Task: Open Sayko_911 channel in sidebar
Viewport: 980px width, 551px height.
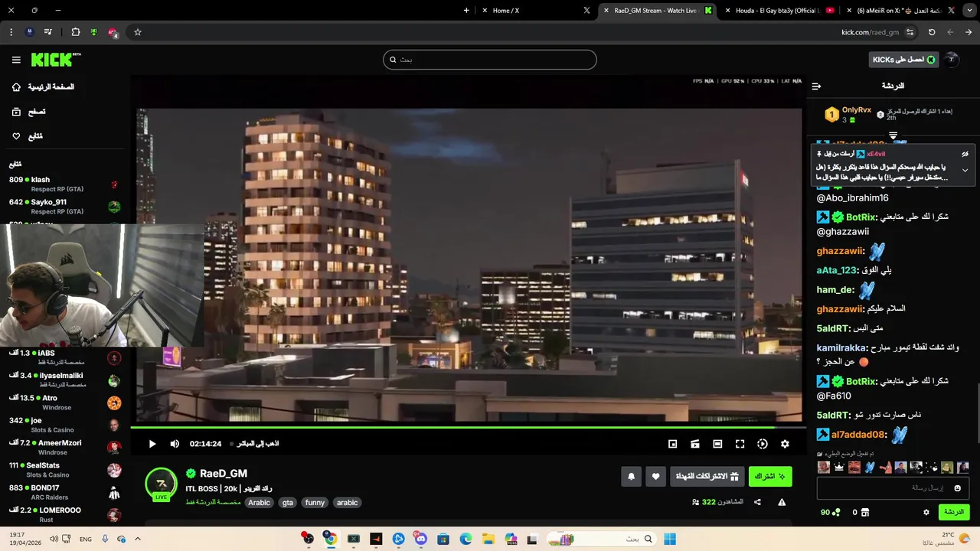Action: click(64, 207)
